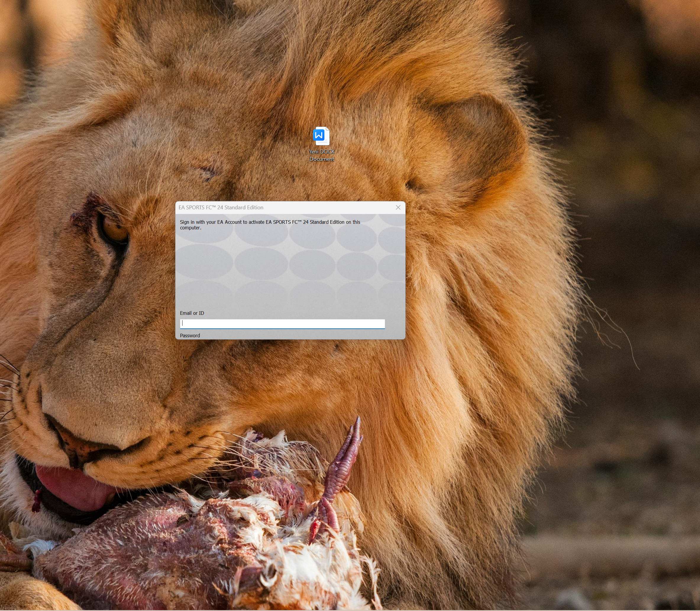
Task: Click the 'Password' label in the dialog
Action: 190,336
